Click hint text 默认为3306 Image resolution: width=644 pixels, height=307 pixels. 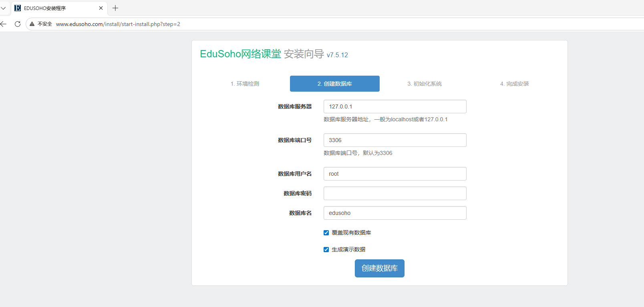[x=358, y=153]
